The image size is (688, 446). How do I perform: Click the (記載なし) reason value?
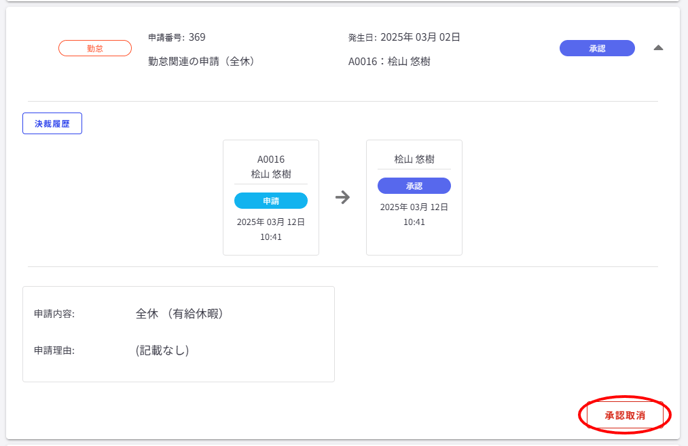tap(162, 351)
